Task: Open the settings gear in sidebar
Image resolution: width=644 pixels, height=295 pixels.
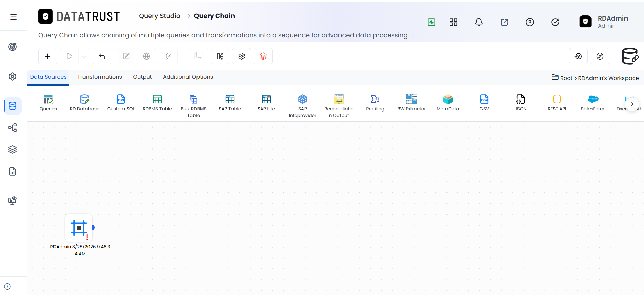Action: [13, 76]
